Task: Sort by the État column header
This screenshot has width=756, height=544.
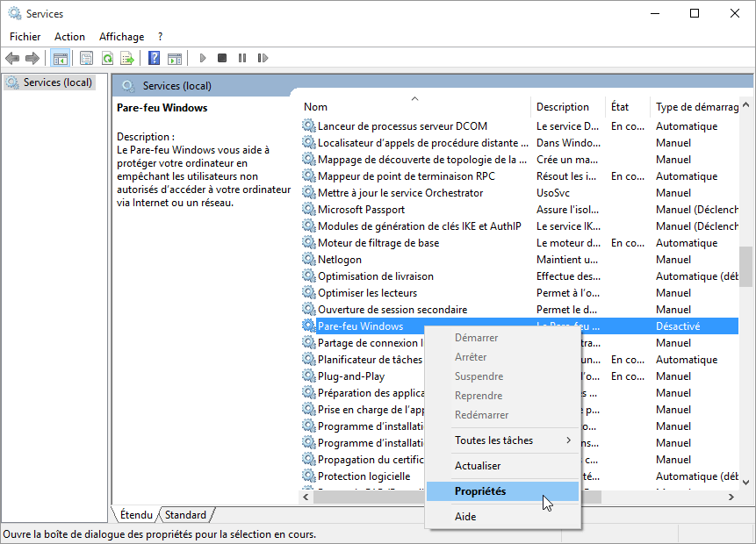Action: (627, 106)
